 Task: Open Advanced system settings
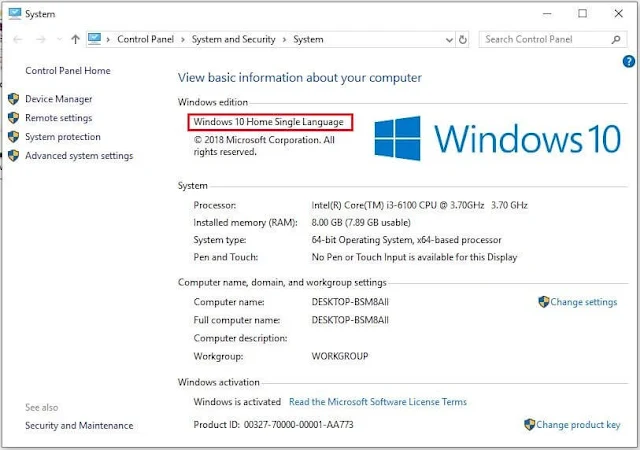click(x=79, y=156)
